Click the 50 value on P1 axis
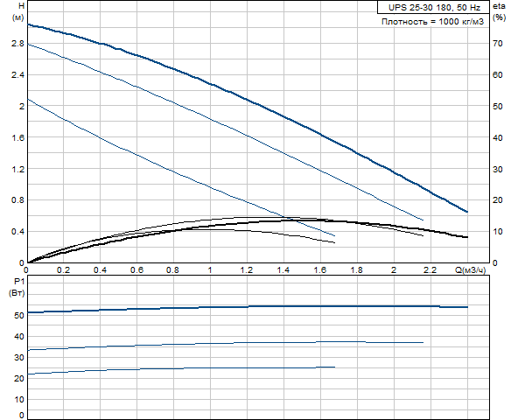Screen dimensions: 518x420 [x=19, y=316]
